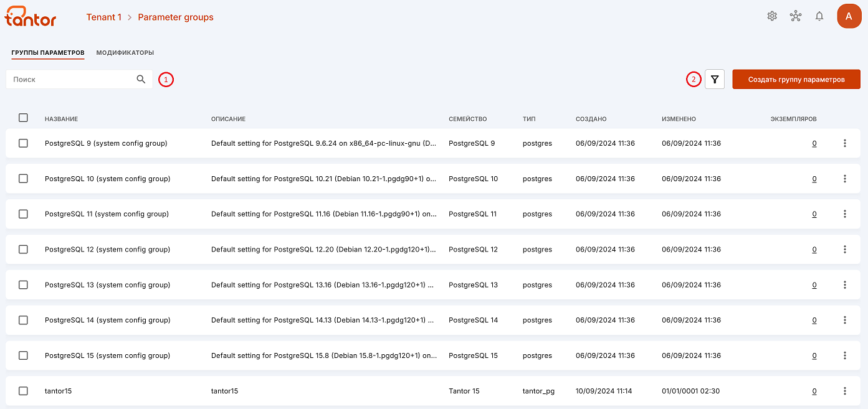Click the Tantor logo
The height and width of the screenshot is (409, 868).
coord(31,17)
